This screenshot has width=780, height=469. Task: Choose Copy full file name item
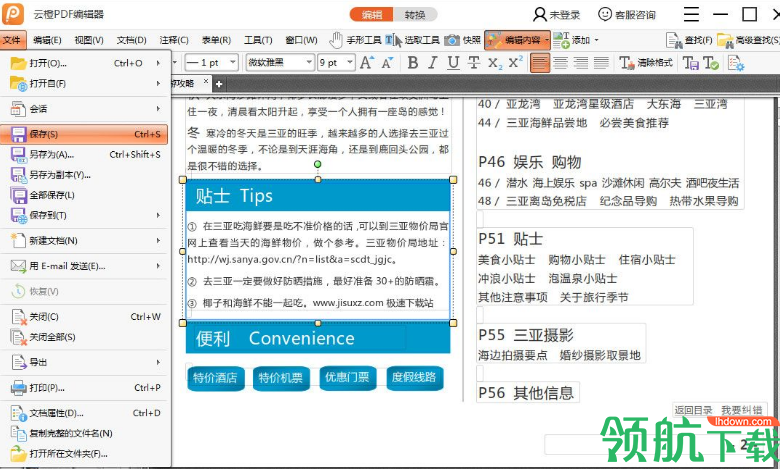(85, 433)
